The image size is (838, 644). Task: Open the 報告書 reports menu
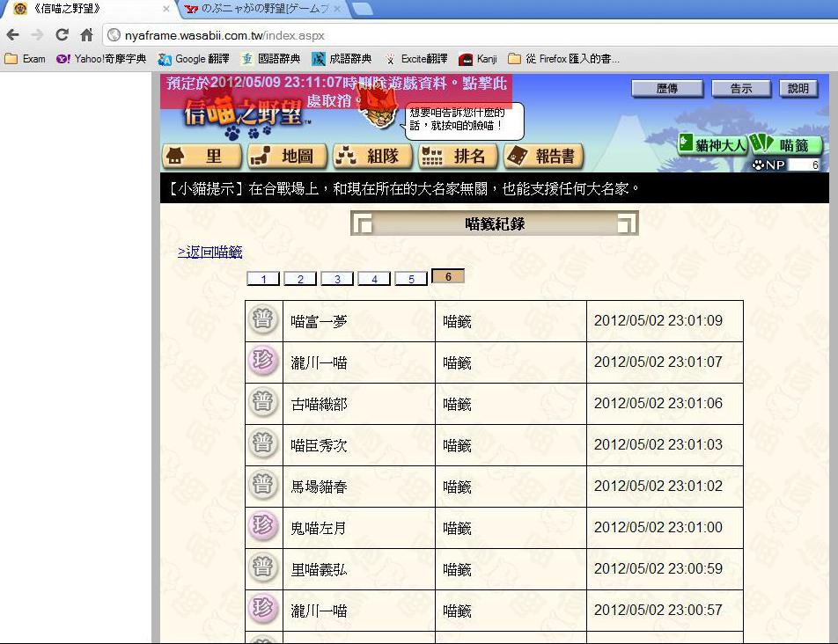tap(543, 157)
